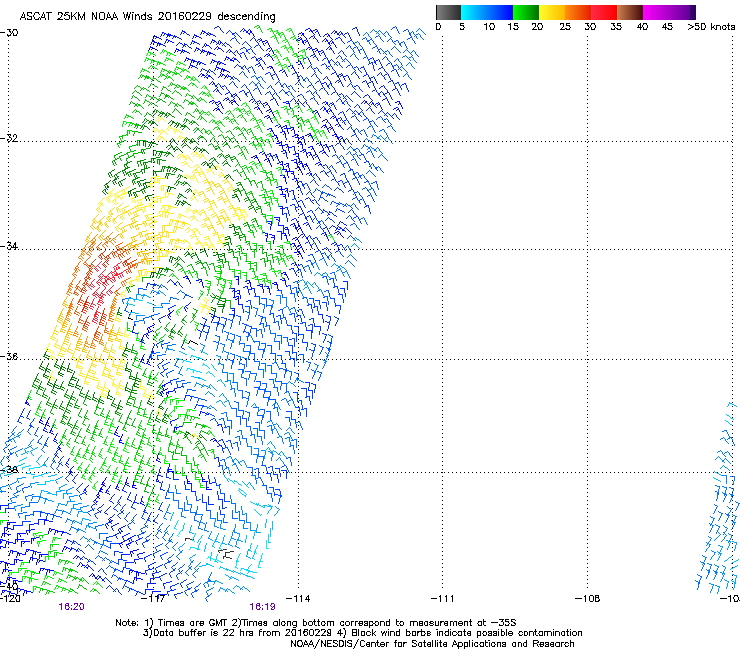Screen dimensions: 740x650
Task: Select the longitude label "-111"
Action: coord(442,599)
